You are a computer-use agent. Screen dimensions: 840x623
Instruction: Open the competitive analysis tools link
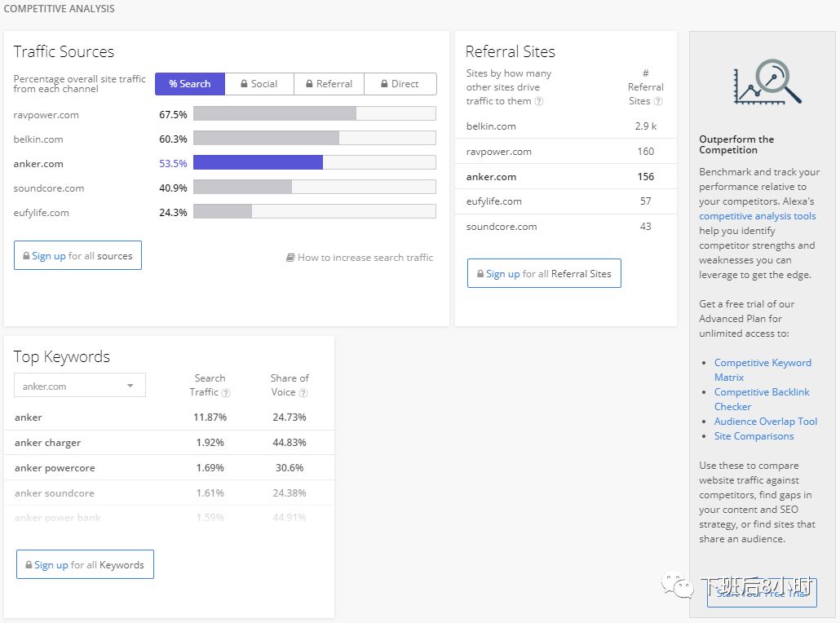(x=757, y=216)
